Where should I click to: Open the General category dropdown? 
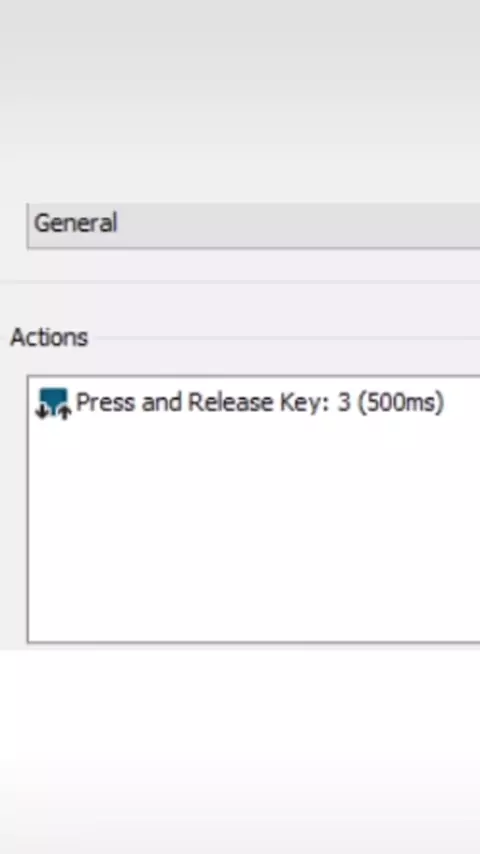[x=254, y=225]
